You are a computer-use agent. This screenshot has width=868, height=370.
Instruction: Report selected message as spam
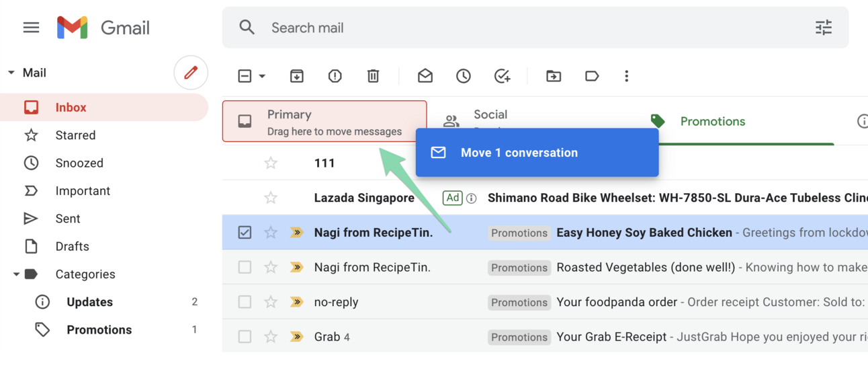coord(335,76)
